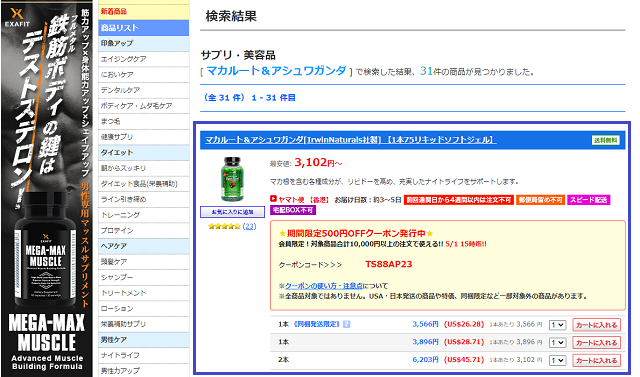The height and width of the screenshot is (377, 640).
Task: Click the star rating icons
Action: click(x=224, y=226)
